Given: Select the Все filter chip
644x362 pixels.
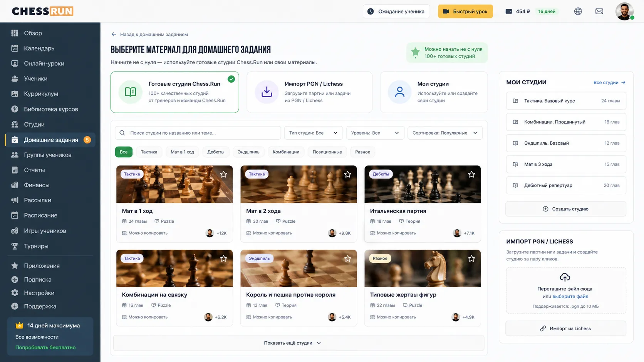Looking at the screenshot, I should (124, 152).
